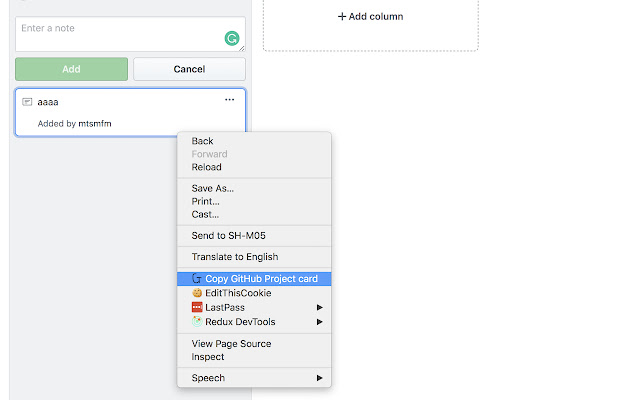Click the EditThisCookie cookie icon

tap(197, 293)
